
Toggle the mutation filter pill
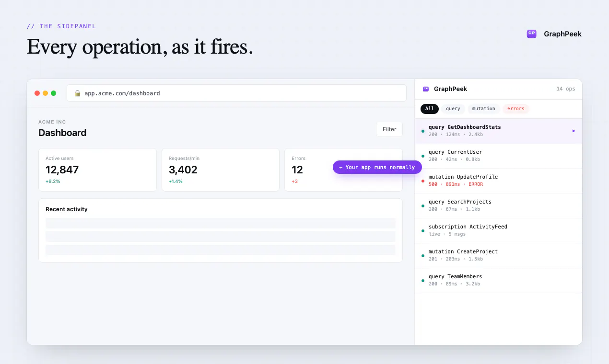coord(483,109)
